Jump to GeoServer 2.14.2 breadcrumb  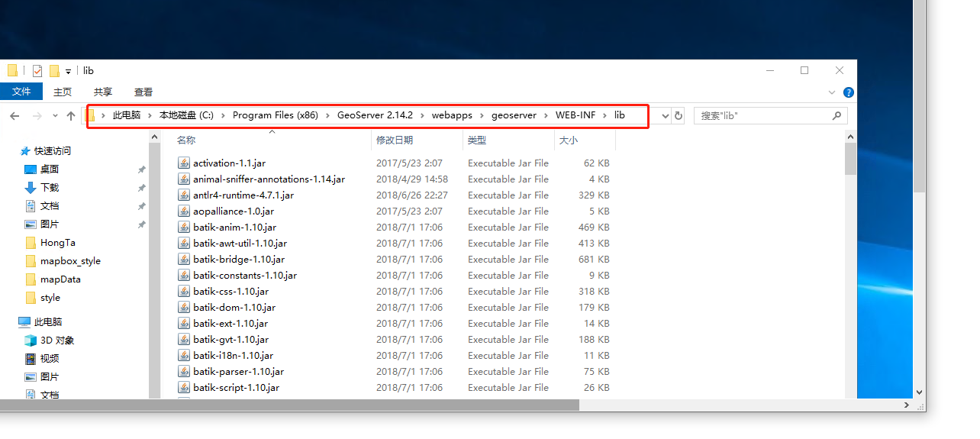(x=375, y=115)
